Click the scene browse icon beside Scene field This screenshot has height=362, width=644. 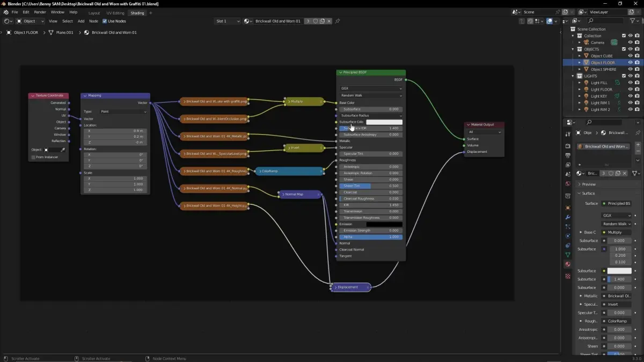click(x=516, y=12)
